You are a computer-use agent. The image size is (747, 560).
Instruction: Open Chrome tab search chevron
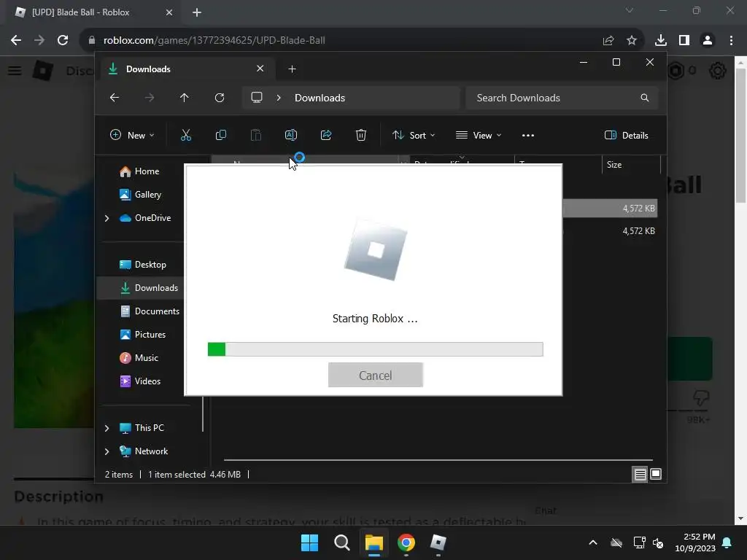(x=630, y=10)
